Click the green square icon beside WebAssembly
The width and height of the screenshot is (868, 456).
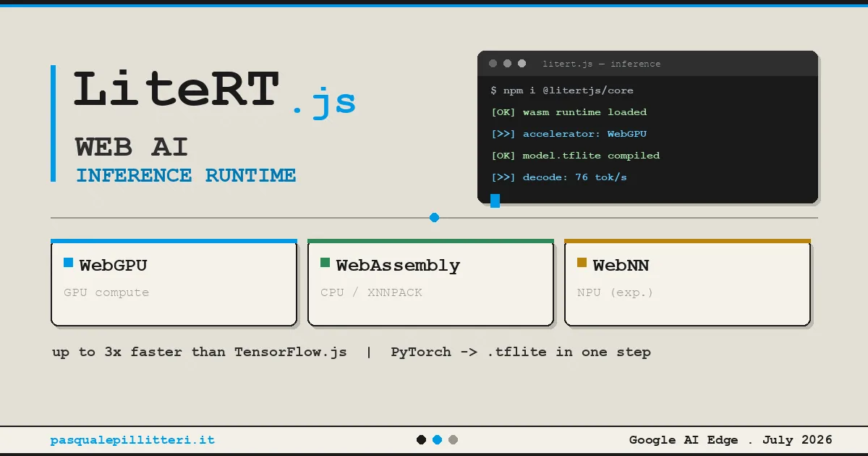pos(325,263)
